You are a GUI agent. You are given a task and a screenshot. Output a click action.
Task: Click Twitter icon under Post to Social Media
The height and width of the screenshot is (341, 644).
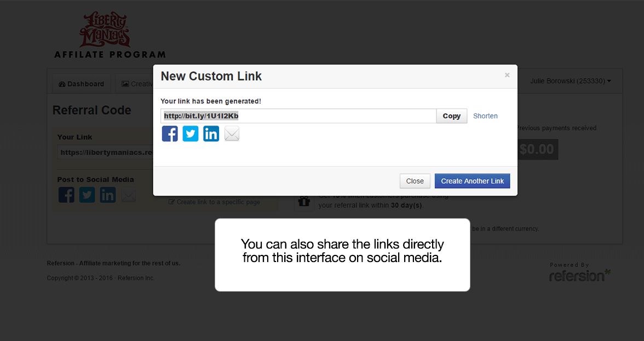point(87,195)
